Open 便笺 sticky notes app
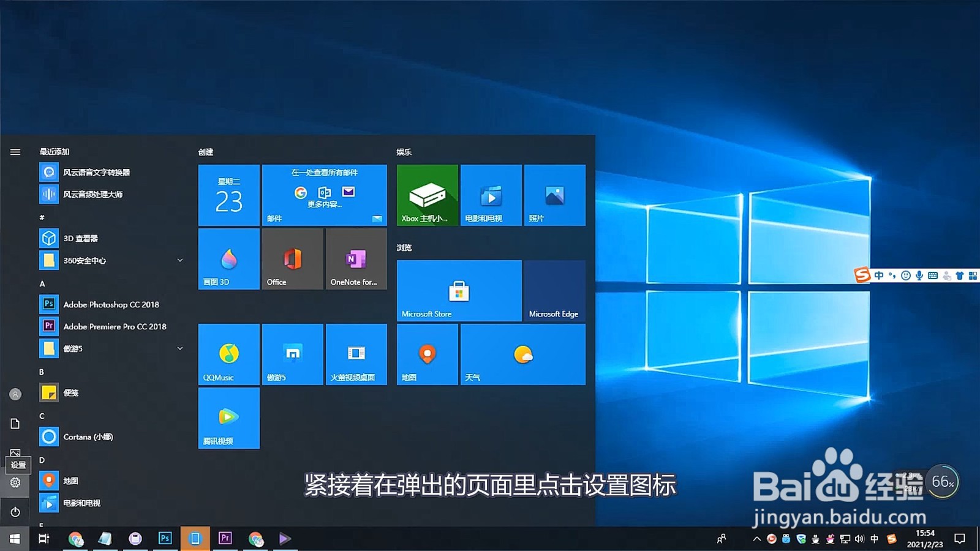Screen dimensions: 980x551 click(x=111, y=393)
